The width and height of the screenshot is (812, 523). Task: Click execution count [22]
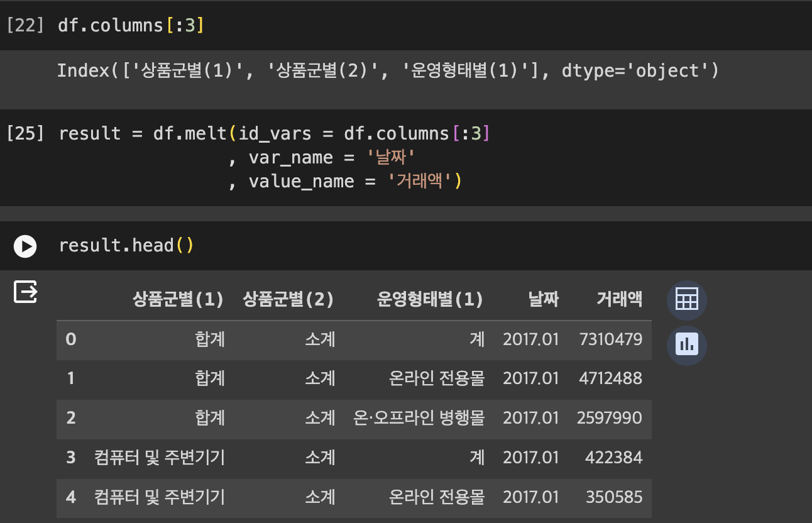25,26
